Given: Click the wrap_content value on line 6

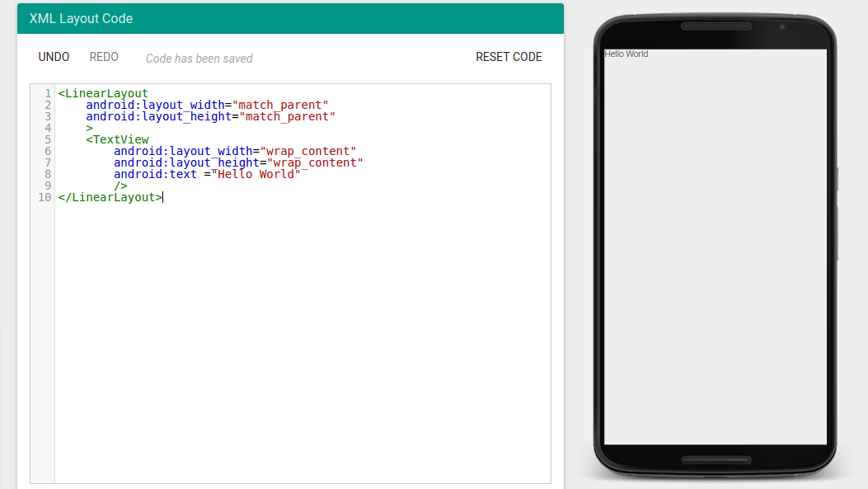Looking at the screenshot, I should [309, 151].
